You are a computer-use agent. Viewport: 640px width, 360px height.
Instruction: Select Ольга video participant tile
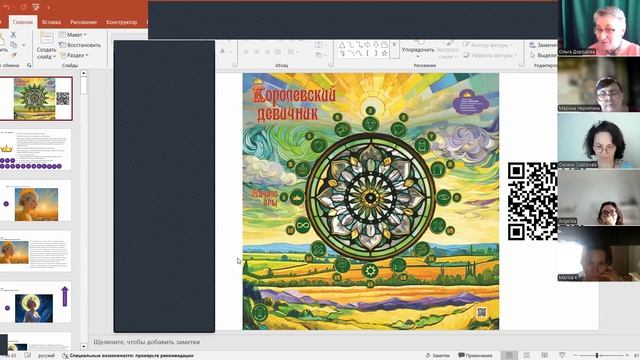[x=599, y=28]
